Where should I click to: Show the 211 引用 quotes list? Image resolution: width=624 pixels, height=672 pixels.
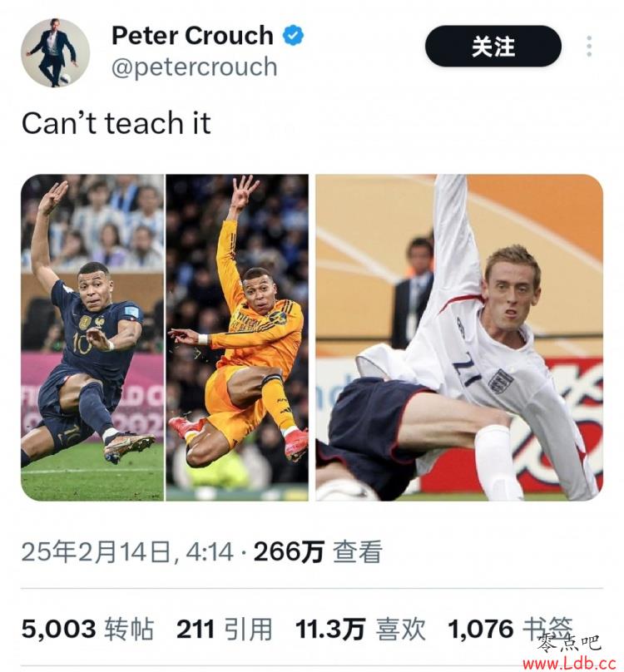(225, 629)
